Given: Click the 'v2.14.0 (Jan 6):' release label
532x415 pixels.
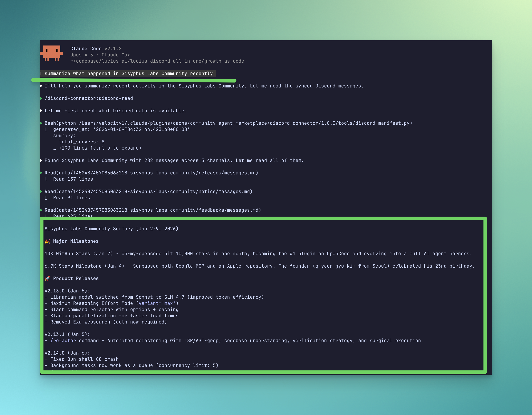Looking at the screenshot, I should (x=67, y=353).
